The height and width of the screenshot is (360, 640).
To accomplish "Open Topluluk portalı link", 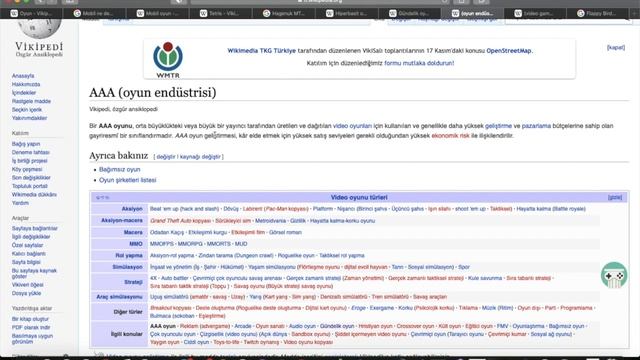I will (x=29, y=186).
